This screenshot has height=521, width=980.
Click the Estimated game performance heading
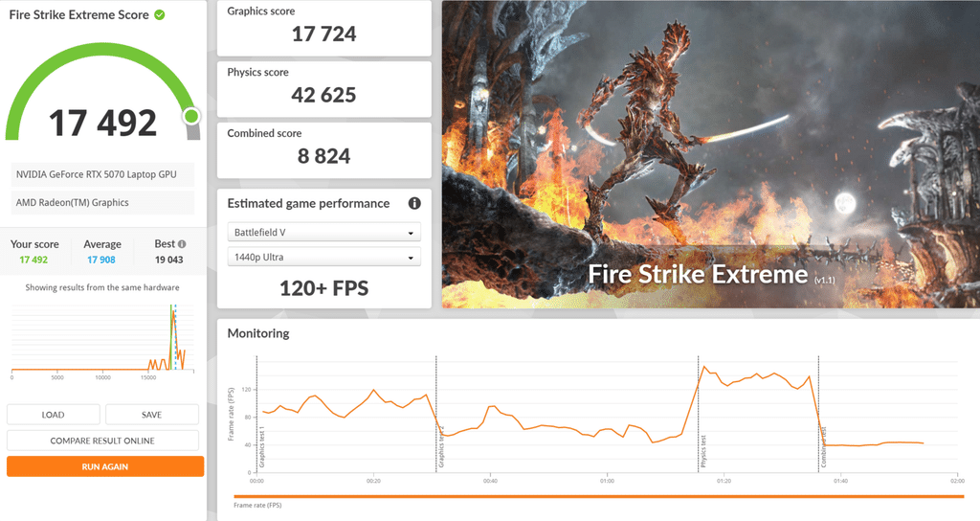click(308, 203)
